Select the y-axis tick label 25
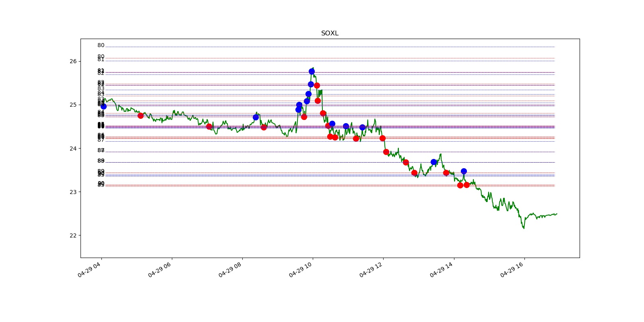Viewport: 644px width, 322px height. tap(73, 105)
